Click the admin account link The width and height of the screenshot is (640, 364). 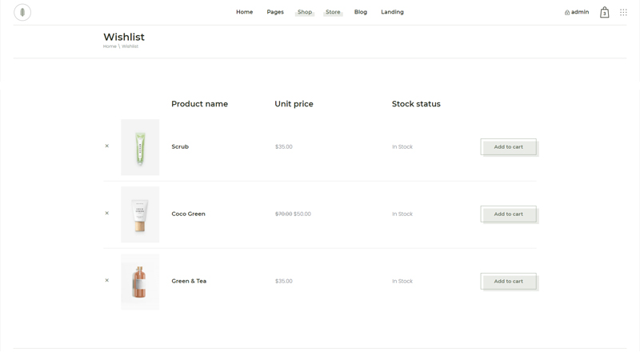pos(577,12)
